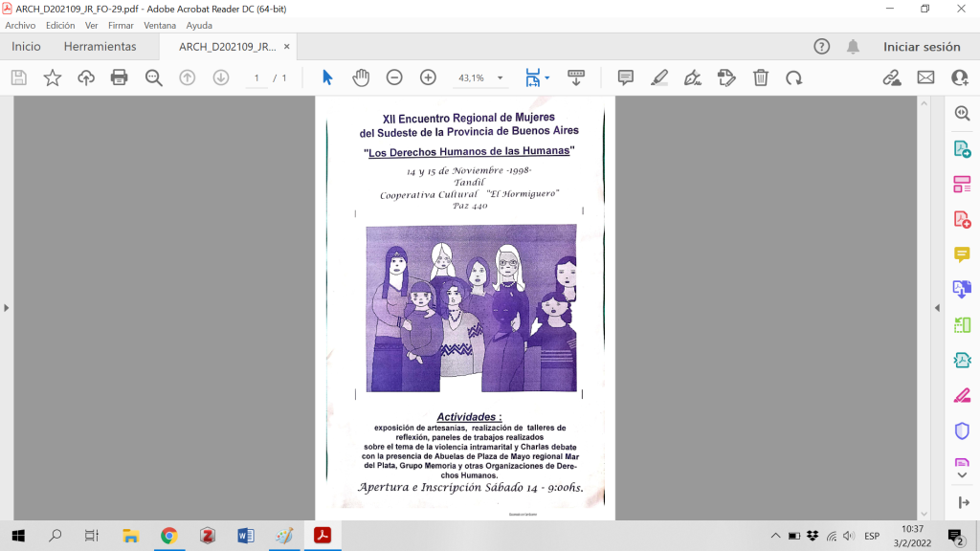This screenshot has height=551, width=980.
Task: Switch to the Herramientas tab
Action: coord(100,46)
